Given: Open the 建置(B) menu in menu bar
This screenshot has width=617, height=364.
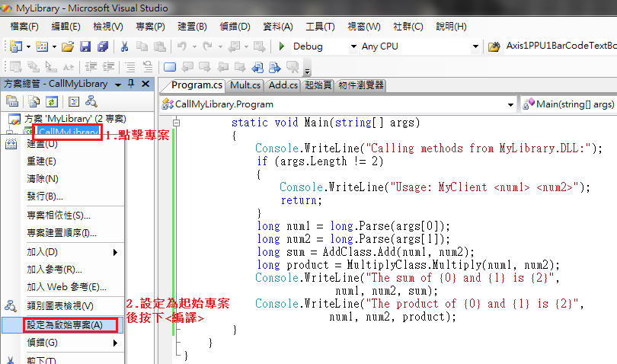Looking at the screenshot, I should pos(192,27).
